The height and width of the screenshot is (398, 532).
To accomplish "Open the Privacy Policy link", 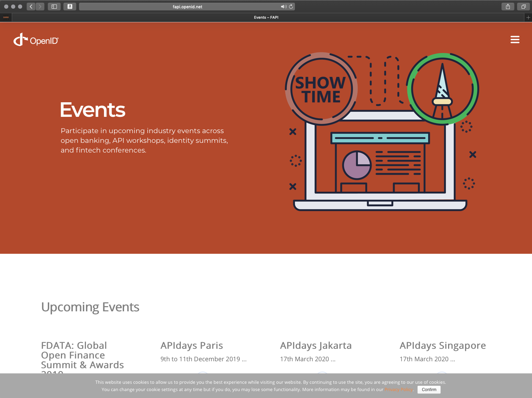I will click(x=399, y=390).
